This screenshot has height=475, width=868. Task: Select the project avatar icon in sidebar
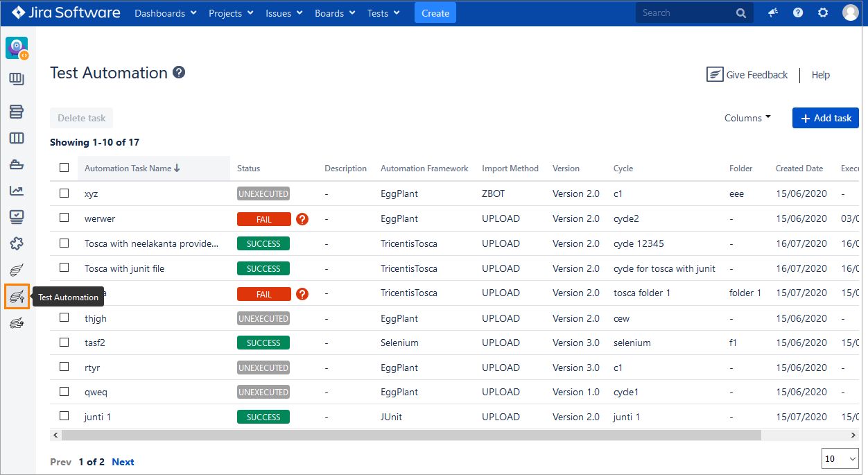[x=17, y=47]
